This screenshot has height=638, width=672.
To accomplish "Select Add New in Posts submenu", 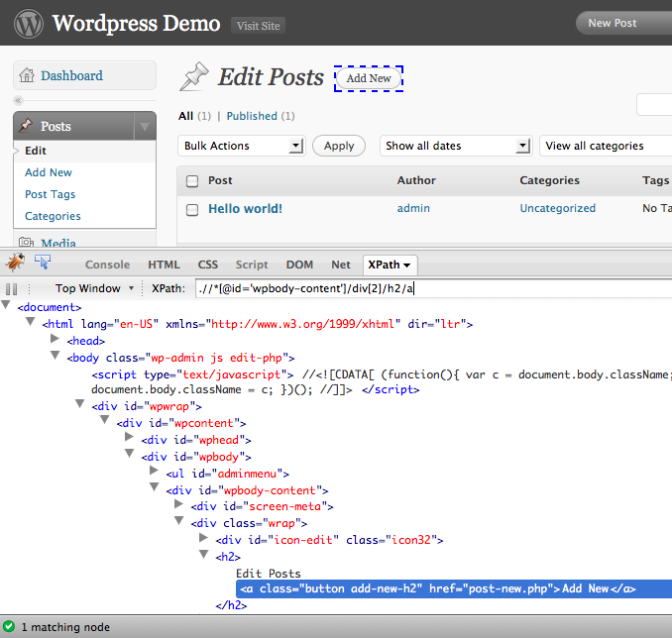I will pyautogui.click(x=49, y=172).
